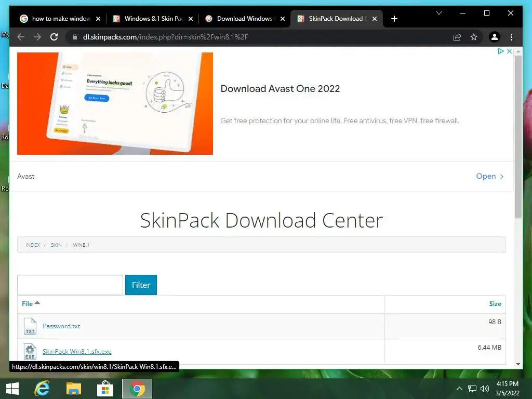Screen dimensions: 532x399
Task: Launch Internet Explorer from taskbar
Action: pyautogui.click(x=42, y=389)
